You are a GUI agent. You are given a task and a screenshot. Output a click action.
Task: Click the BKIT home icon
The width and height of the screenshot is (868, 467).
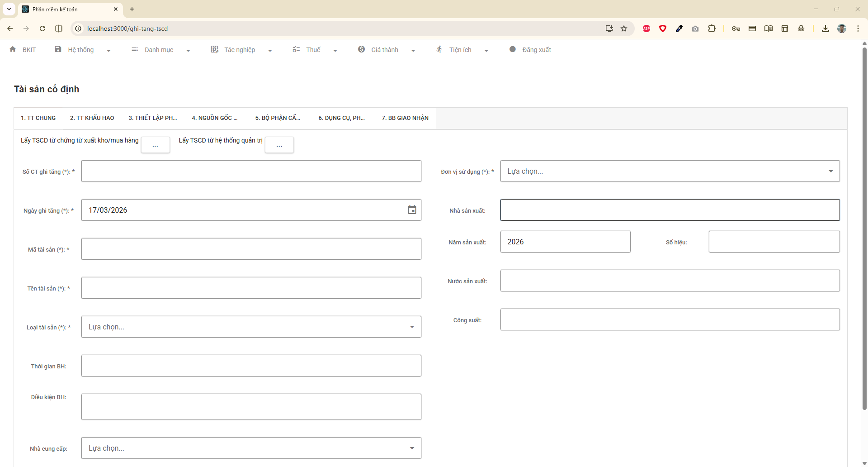(x=13, y=49)
